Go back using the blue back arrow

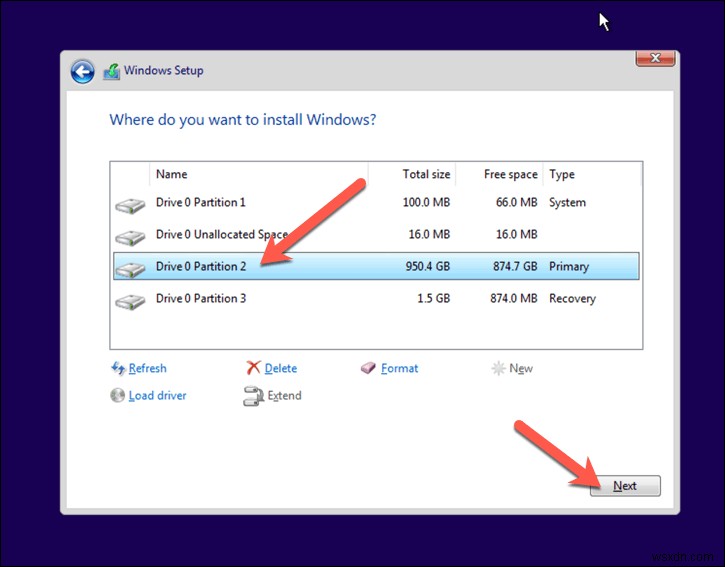point(82,72)
